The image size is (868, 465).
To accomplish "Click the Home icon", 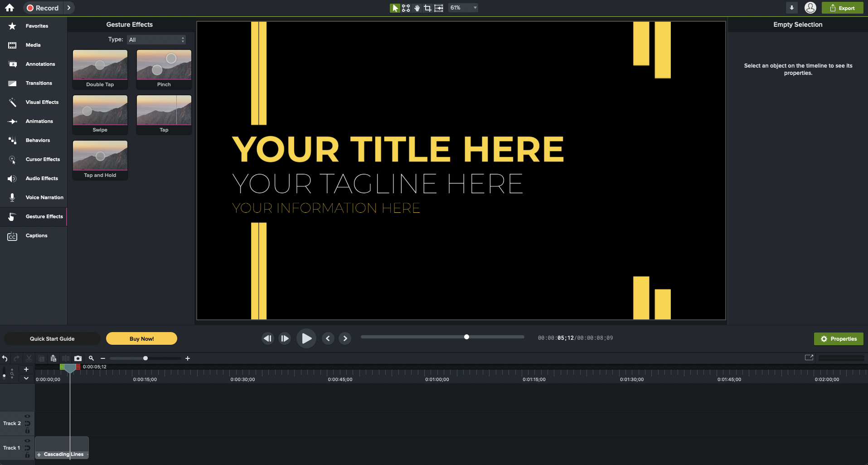I will [10, 8].
